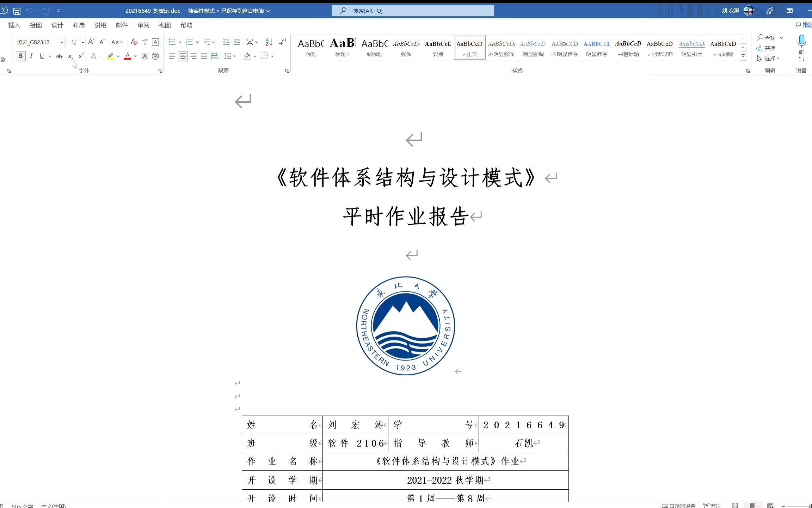The width and height of the screenshot is (812, 508).
Task: Toggle superscript formatting icon
Action: click(x=80, y=56)
